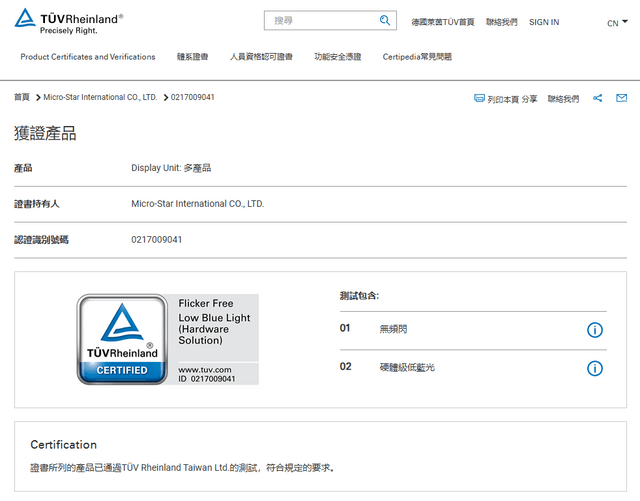Click the search magnifier icon
640x501 pixels.
point(384,20)
